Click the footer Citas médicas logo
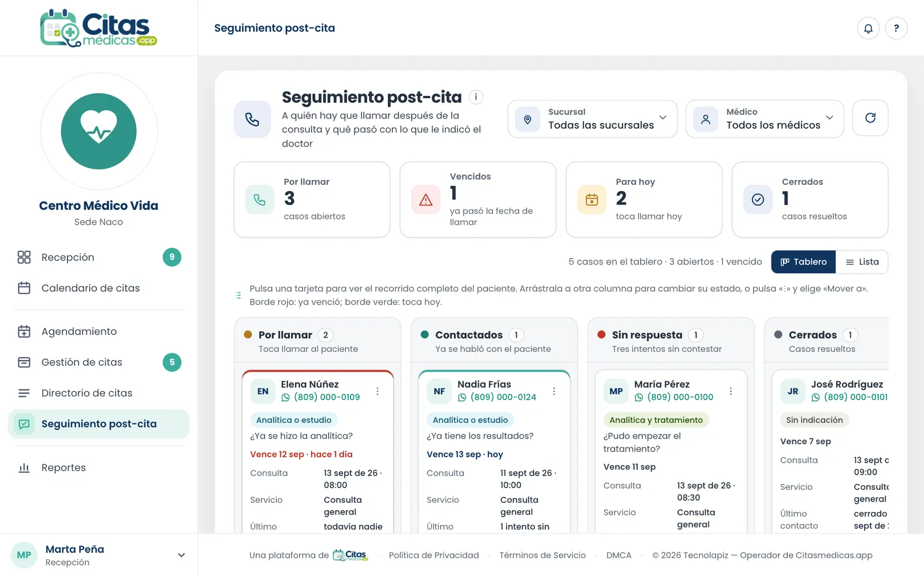 coord(351,555)
